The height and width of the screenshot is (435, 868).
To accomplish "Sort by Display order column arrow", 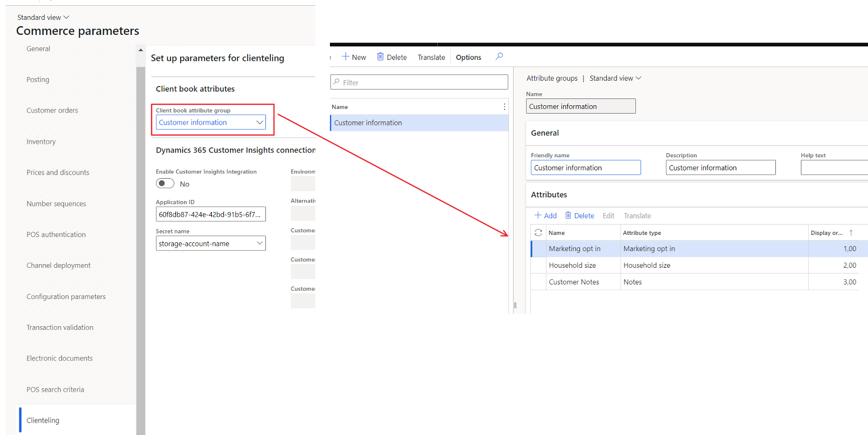I will click(851, 233).
